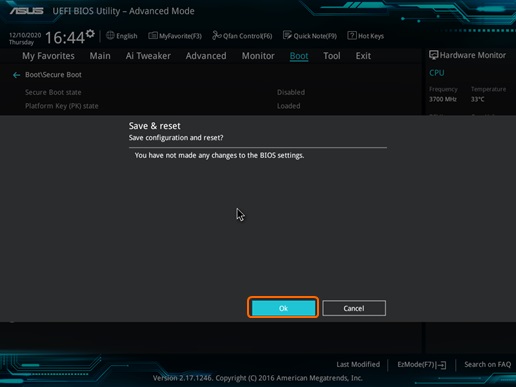Open the Tool tab
This screenshot has height=387, width=516.
332,56
